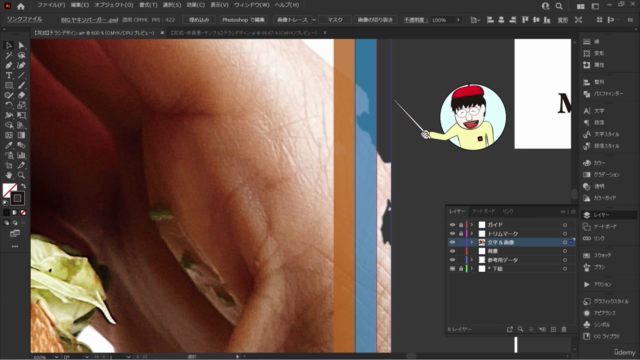Click the 画像の切り抜き button
This screenshot has height=360, width=640.
pos(375,20)
